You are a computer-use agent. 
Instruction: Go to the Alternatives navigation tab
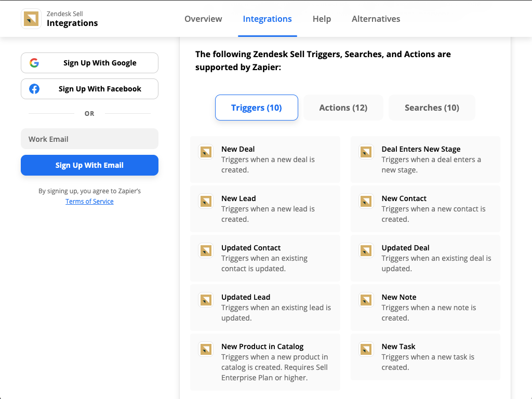376,19
